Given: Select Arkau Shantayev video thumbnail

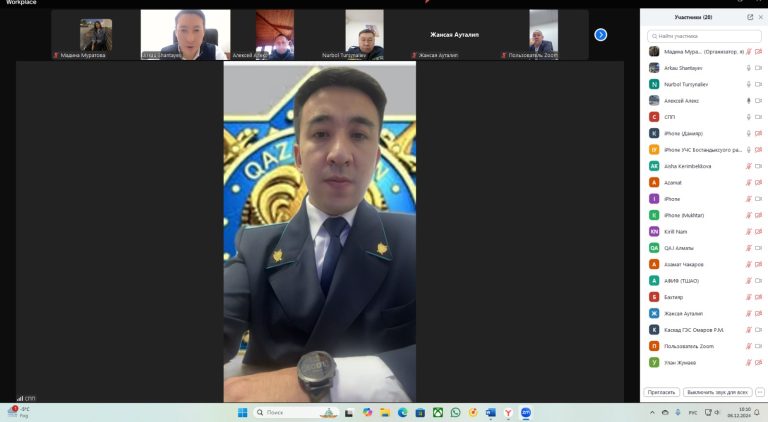Looking at the screenshot, I should [x=185, y=35].
